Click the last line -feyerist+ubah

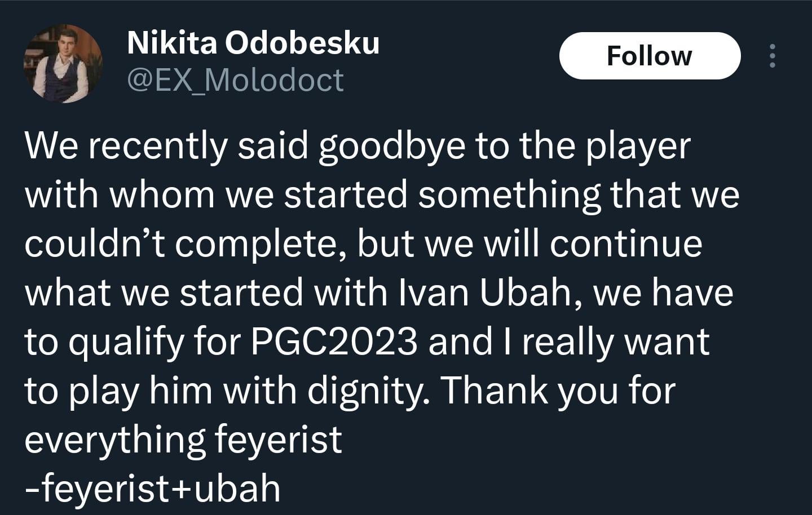click(x=152, y=489)
